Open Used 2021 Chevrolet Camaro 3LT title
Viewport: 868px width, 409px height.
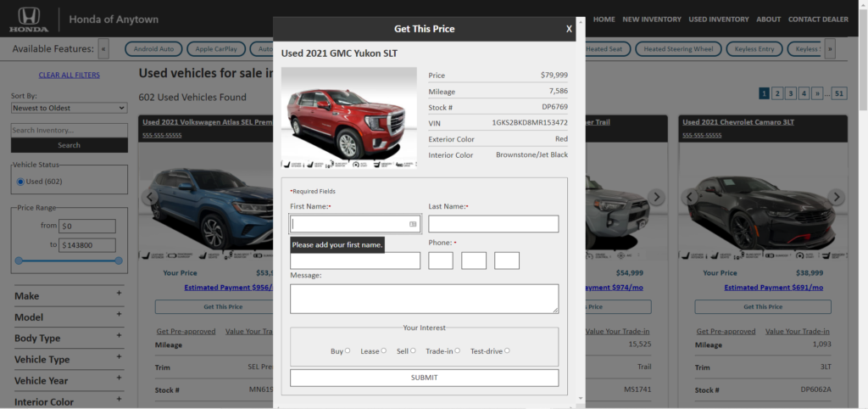pos(738,122)
